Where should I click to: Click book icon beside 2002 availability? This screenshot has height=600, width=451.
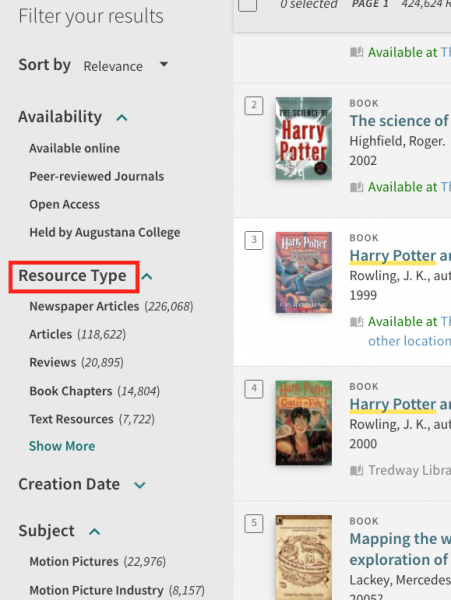pos(357,187)
